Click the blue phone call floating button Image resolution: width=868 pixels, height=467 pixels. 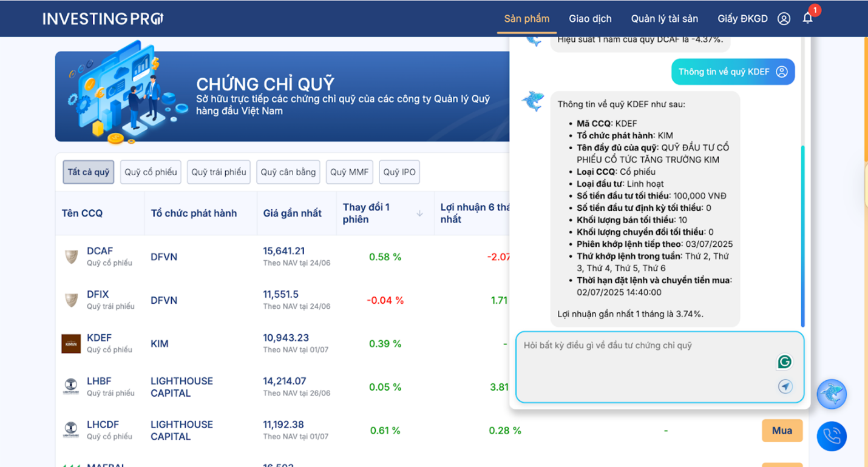coord(832,436)
